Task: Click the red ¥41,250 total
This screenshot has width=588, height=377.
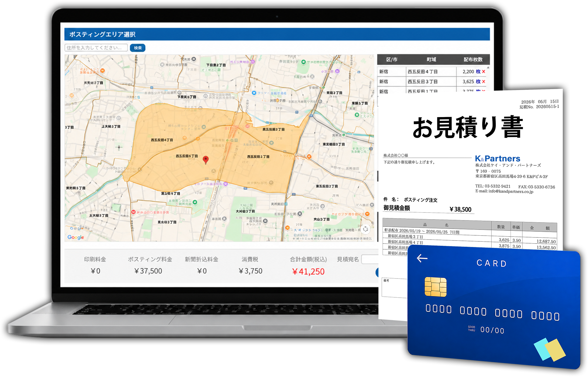Action: click(x=308, y=272)
